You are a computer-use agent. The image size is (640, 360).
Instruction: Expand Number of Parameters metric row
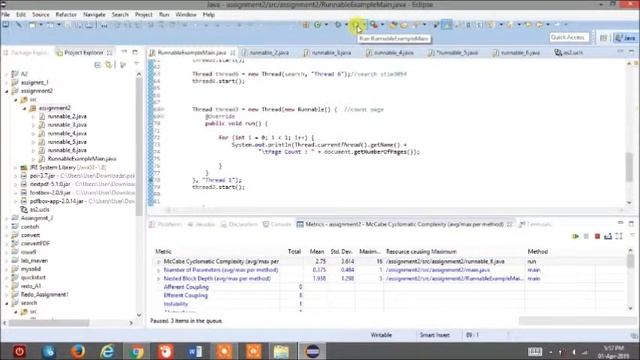[158, 270]
